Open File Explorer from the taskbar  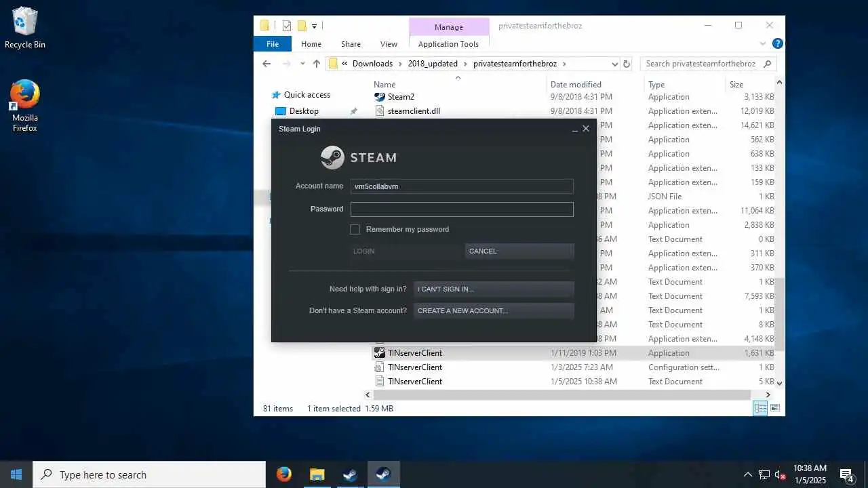coord(317,474)
